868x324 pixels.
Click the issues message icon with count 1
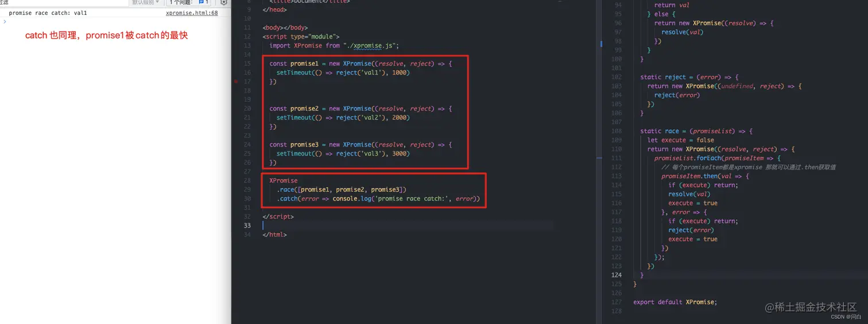click(204, 2)
